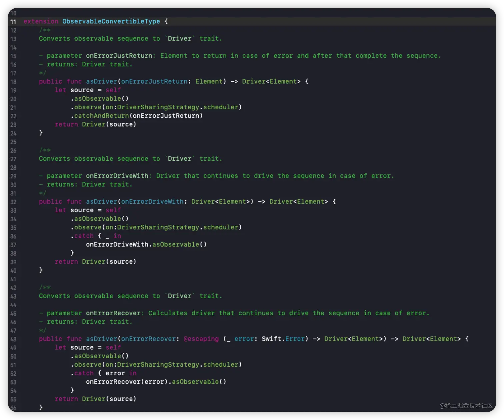This screenshot has height=420, width=504.
Task: Click 'onErrorRecover' parameter on line 48
Action: coord(148,339)
